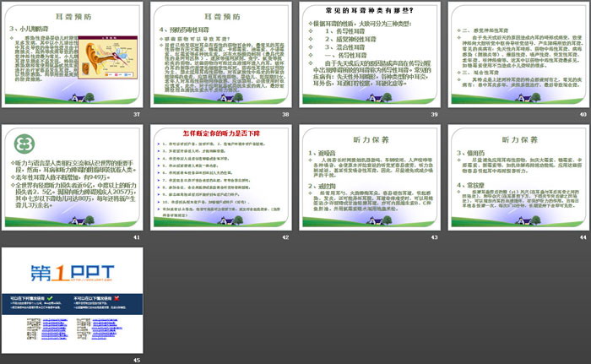This screenshot has height=364, width=591.
Task: Select slide 39 titled 常见的耳聋种类有那些
Action: tap(370, 55)
